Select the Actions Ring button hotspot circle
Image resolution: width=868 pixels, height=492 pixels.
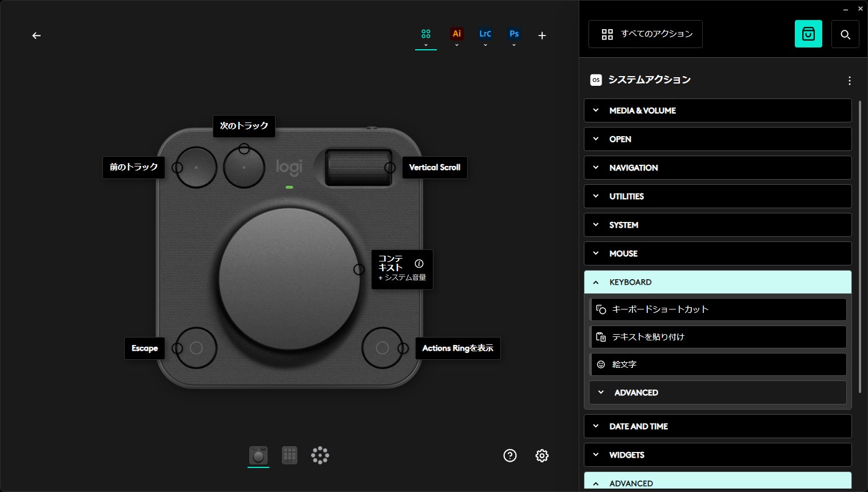(x=403, y=348)
